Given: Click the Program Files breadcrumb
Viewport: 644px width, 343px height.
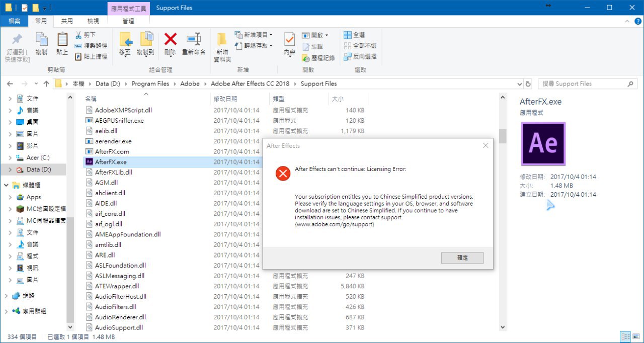Looking at the screenshot, I should 150,83.
